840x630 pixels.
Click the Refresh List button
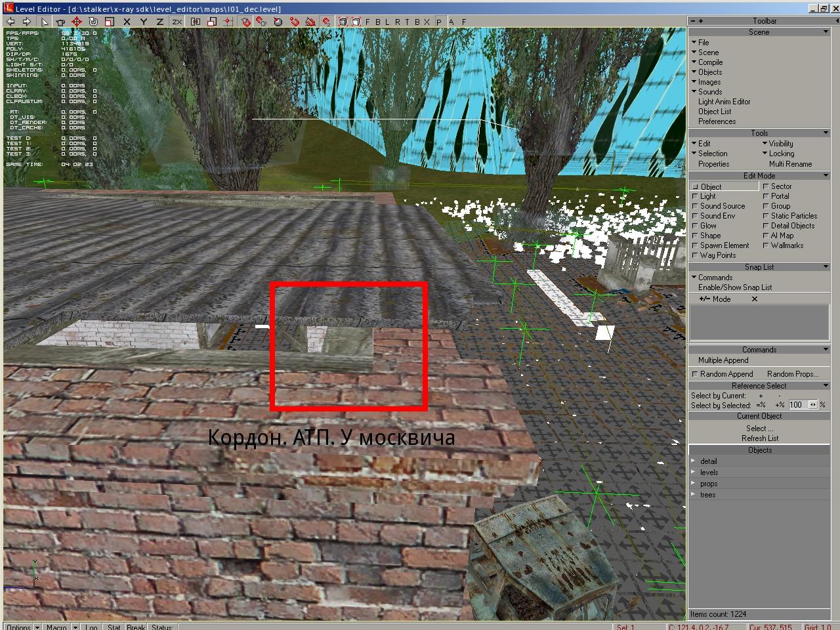click(x=760, y=438)
